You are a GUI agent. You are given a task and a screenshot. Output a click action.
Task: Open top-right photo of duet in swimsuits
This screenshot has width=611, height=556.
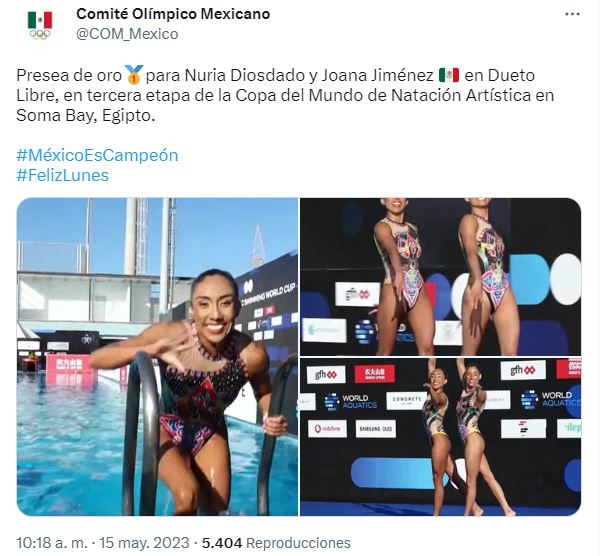tap(440, 277)
